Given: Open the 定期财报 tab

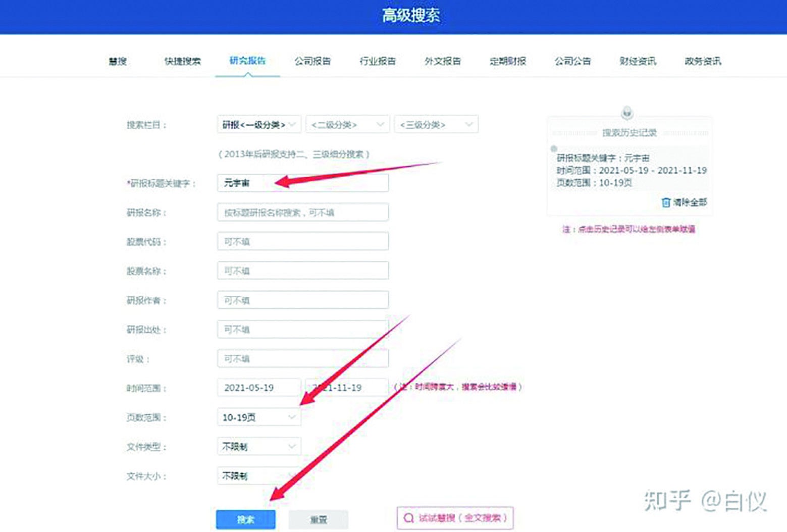Looking at the screenshot, I should pos(508,61).
